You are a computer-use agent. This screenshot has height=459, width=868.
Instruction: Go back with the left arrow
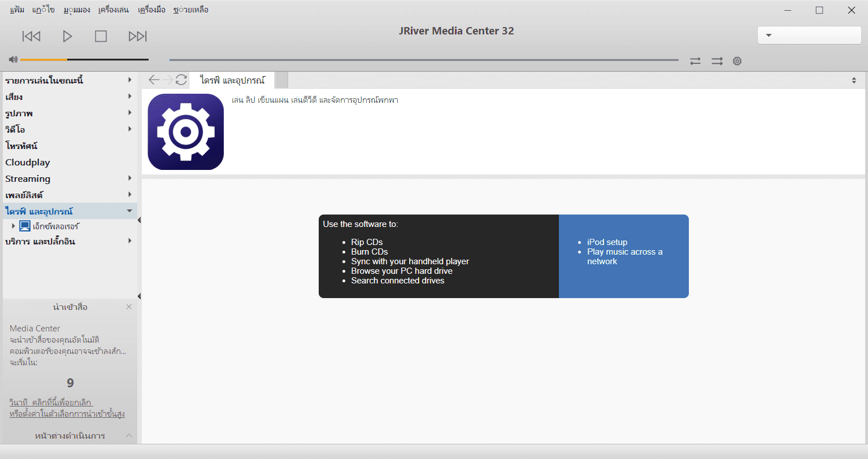[154, 80]
